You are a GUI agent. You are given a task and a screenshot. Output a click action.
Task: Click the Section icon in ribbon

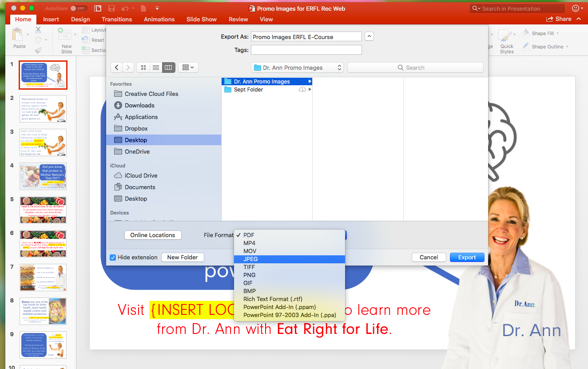point(86,50)
